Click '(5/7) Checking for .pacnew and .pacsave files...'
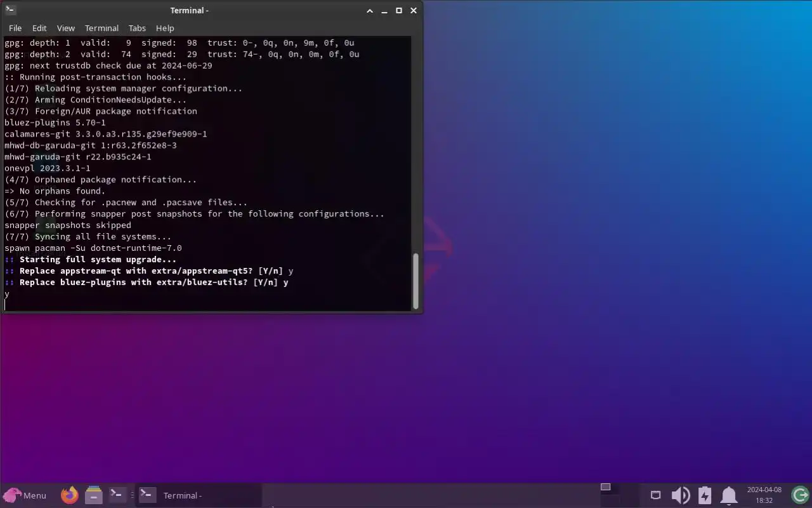The width and height of the screenshot is (812, 508). [126, 203]
